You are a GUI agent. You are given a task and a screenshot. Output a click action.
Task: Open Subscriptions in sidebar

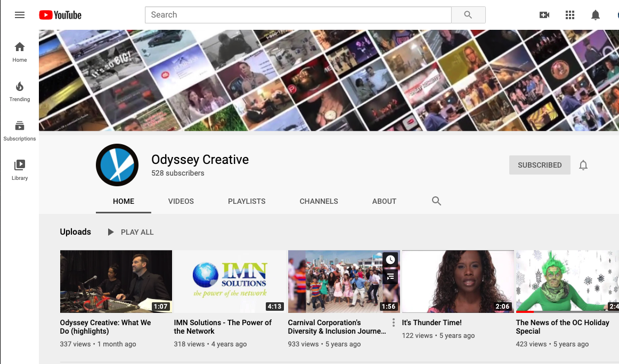click(x=19, y=131)
